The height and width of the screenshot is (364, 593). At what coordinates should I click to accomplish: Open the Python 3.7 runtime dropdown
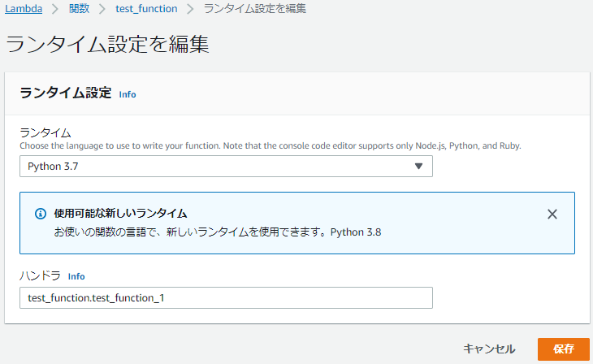pyautogui.click(x=226, y=167)
